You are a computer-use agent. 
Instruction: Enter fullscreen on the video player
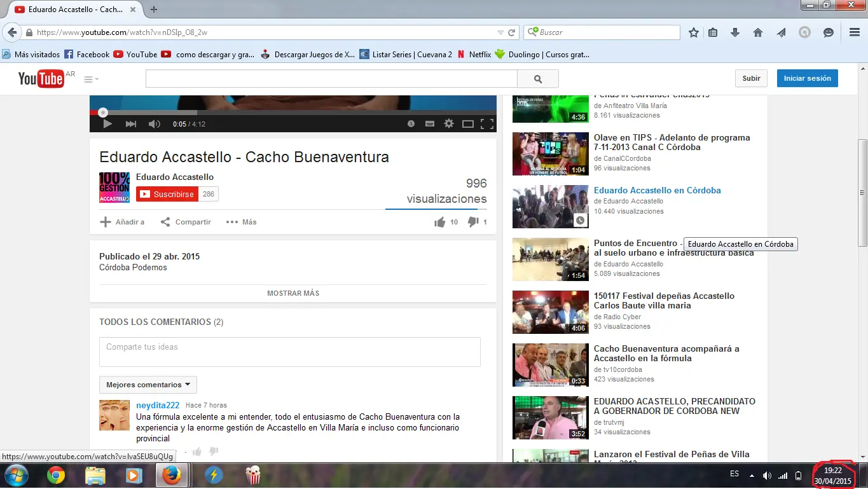pyautogui.click(x=487, y=124)
